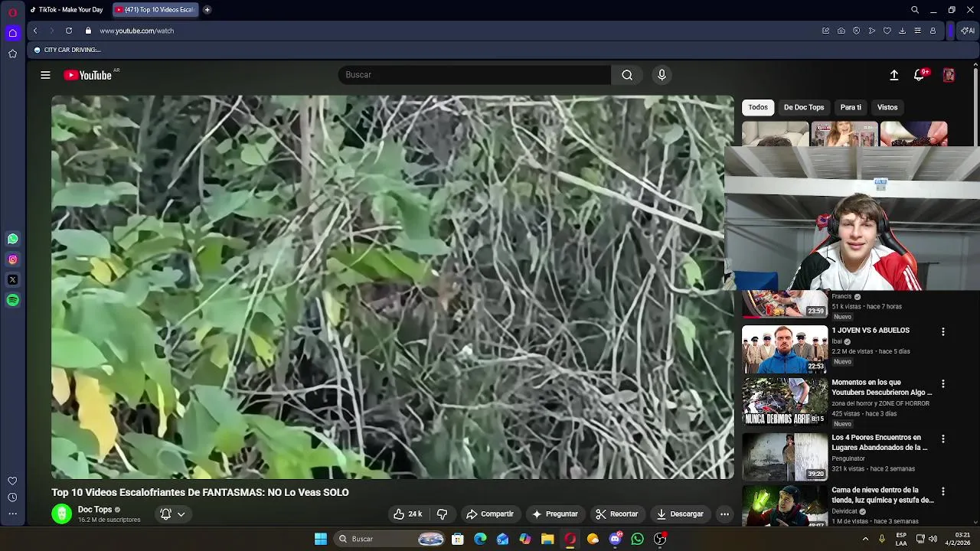Open the 'CITY CAR DRIVING' bookmark
Viewport: 980px width, 551px height.
coord(67,50)
